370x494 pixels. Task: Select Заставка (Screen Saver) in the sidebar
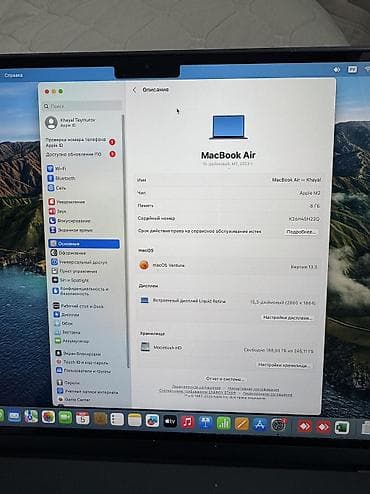[67, 332]
